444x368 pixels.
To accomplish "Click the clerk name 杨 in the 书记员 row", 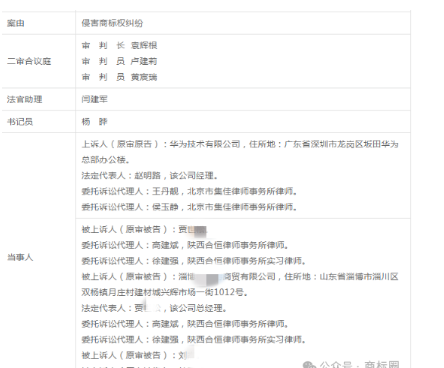I will coord(95,122).
